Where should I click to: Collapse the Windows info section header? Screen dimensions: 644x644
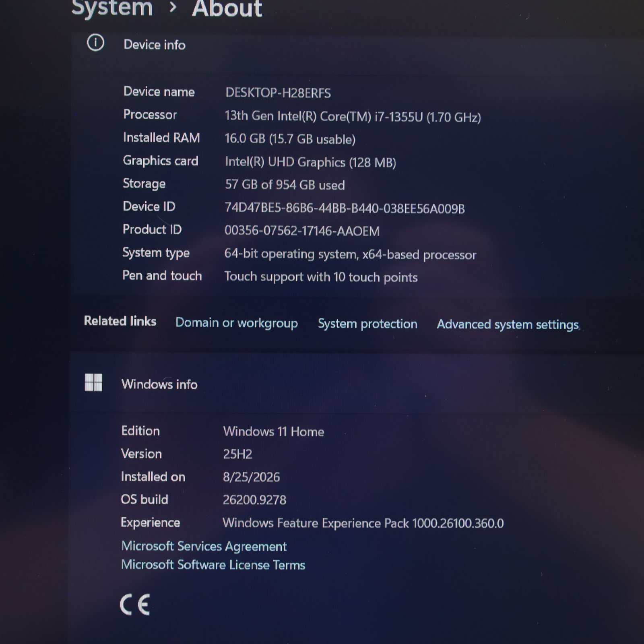tap(357, 384)
